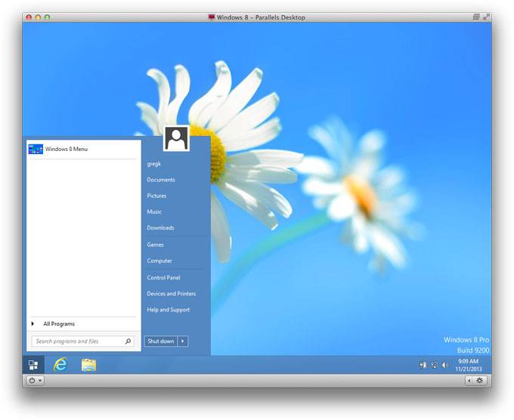The image size is (514, 420).
Task: Launch Internet Explorer from the taskbar
Action: [x=60, y=365]
